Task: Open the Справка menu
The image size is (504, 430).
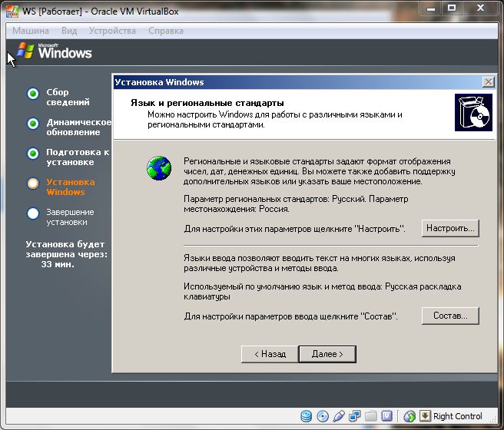Action: tap(166, 31)
